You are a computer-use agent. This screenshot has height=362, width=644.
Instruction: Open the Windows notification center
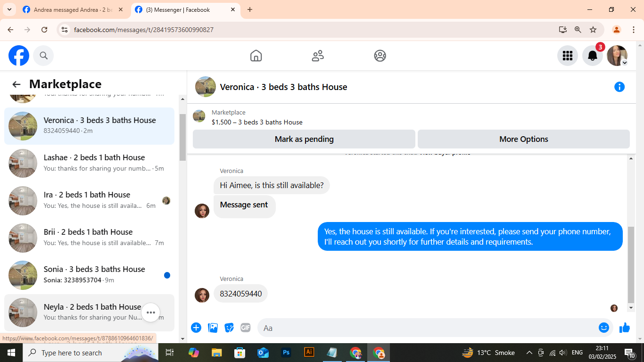630,353
